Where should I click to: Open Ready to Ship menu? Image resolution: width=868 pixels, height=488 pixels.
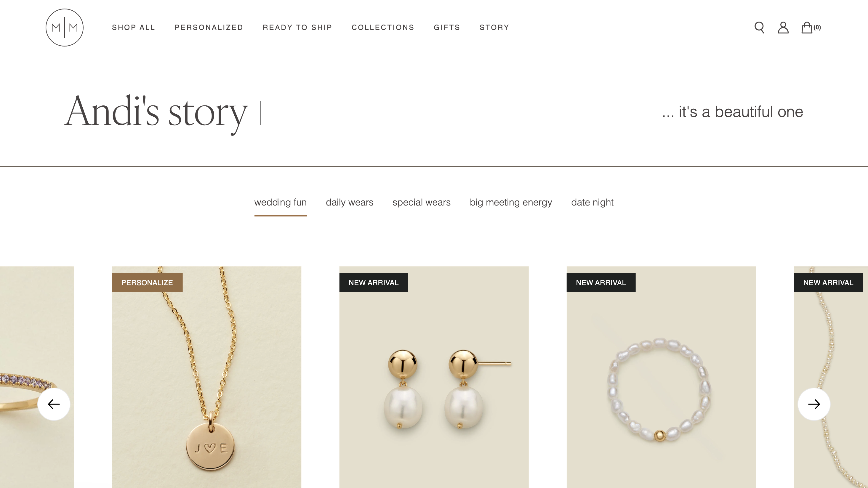coord(297,28)
